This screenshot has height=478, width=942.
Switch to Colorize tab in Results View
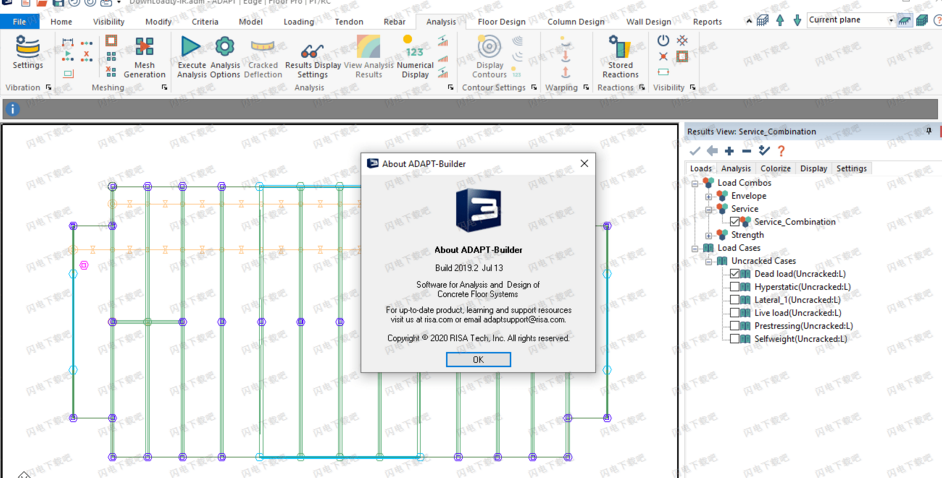click(776, 169)
